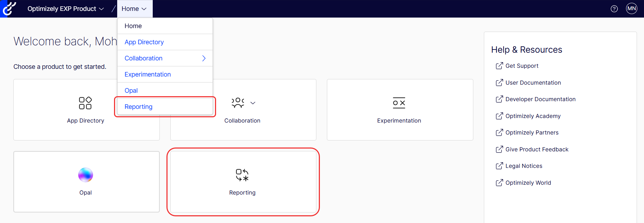Open the Optimizely Academy link
This screenshot has width=644, height=223.
pos(533,116)
